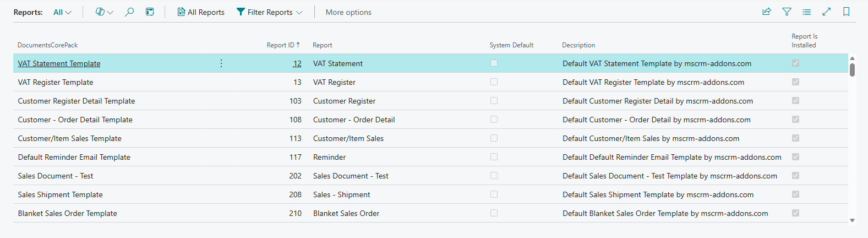Select 'Customer - Order Detail Template' cell
Screen dimensions: 868x238
pyautogui.click(x=75, y=120)
